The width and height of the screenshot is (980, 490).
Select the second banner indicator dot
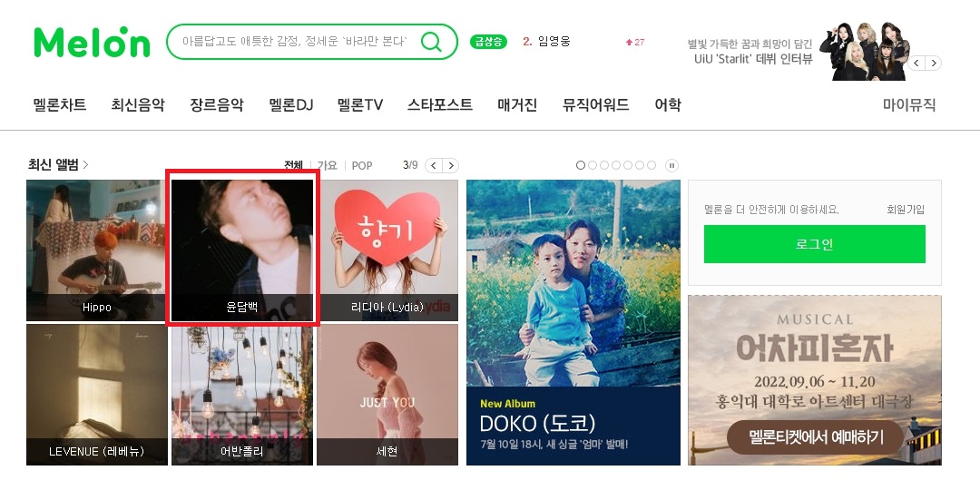click(593, 166)
